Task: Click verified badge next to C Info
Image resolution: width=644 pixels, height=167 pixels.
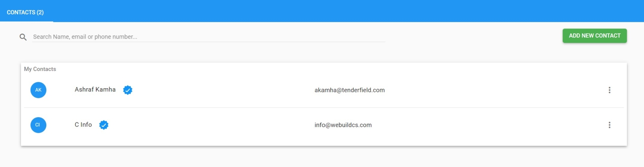Action: (x=104, y=125)
